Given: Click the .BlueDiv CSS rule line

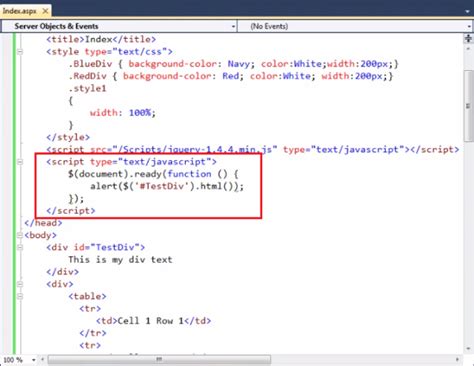Looking at the screenshot, I should click(233, 64).
